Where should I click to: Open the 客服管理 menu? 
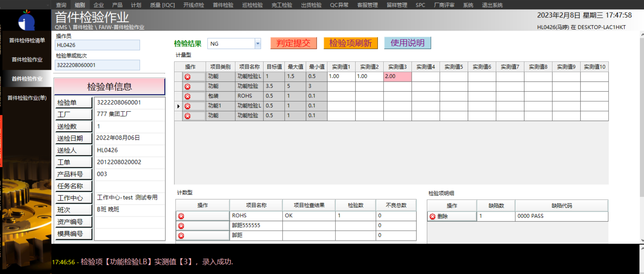point(368,5)
